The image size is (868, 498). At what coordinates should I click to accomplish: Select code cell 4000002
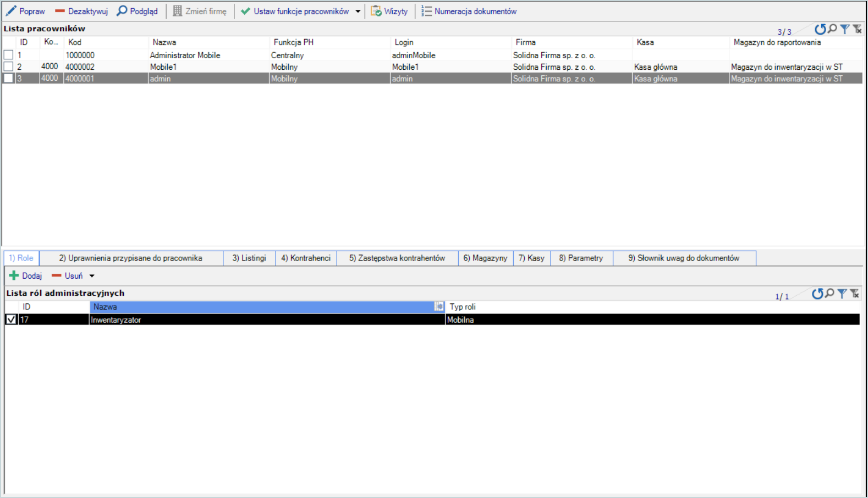pyautogui.click(x=106, y=67)
